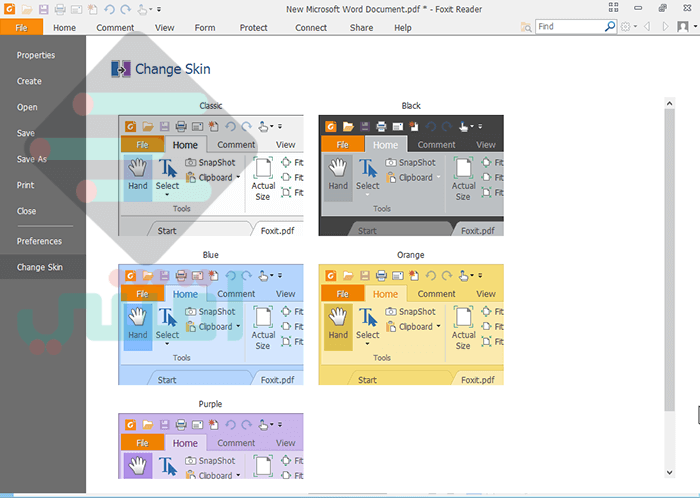Select Change Skin in the File sidebar
Image resolution: width=700 pixels, height=498 pixels.
coord(43,267)
